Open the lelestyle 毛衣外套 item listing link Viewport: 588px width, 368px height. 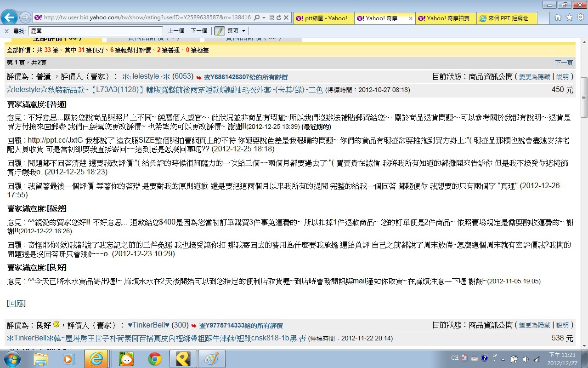pos(164,90)
